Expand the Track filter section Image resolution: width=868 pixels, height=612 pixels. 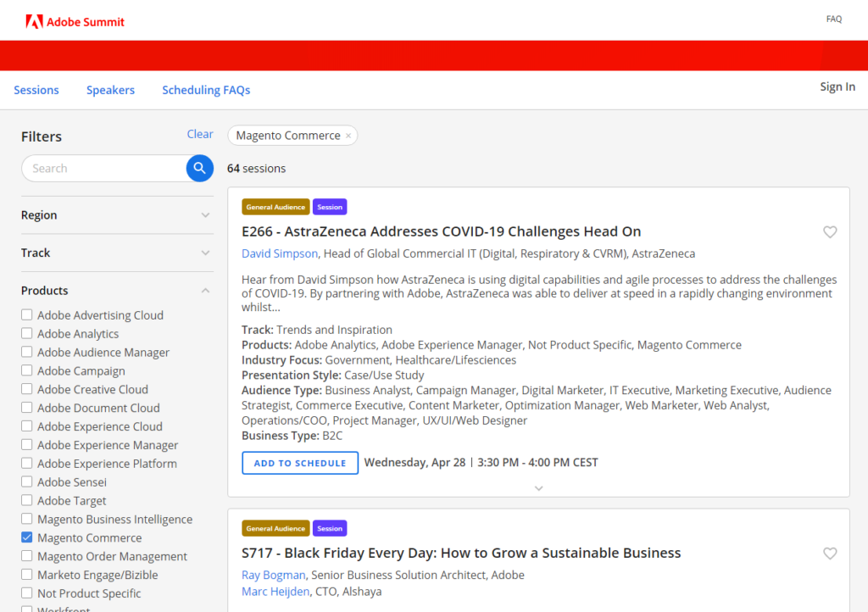pyautogui.click(x=204, y=253)
